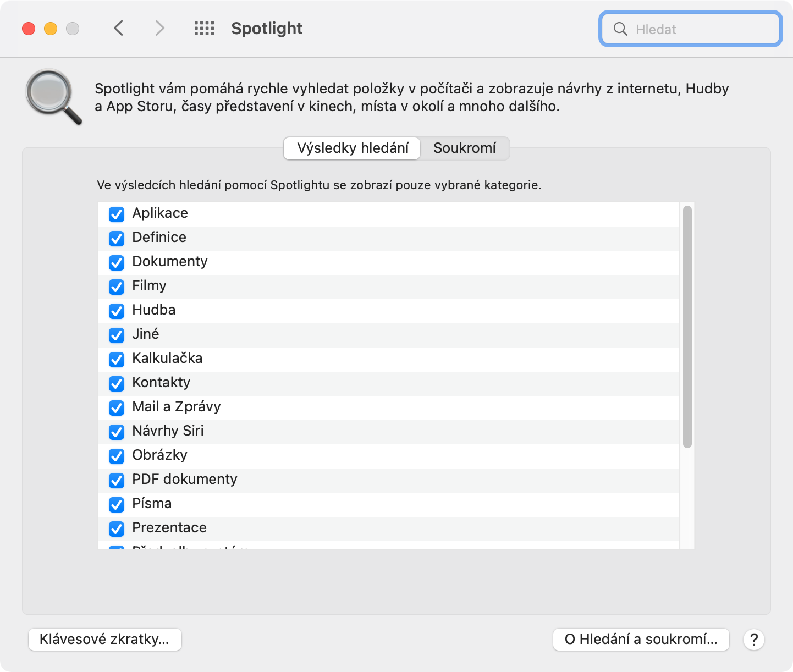Uncheck the Písma checkbox

point(117,504)
